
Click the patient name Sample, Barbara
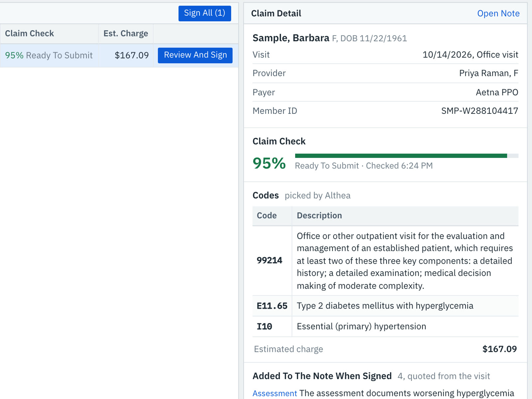click(x=291, y=38)
